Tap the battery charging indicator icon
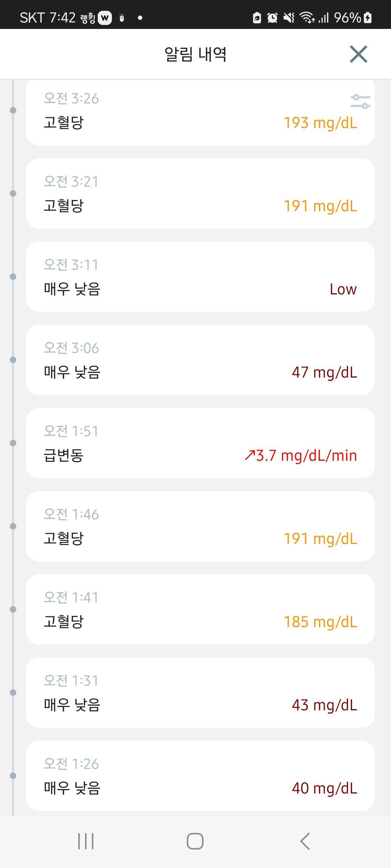This screenshot has width=391, height=868. (x=368, y=17)
